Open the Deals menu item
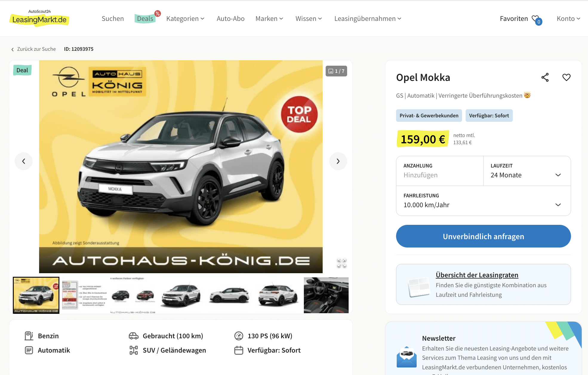This screenshot has height=375, width=588. coord(145,19)
